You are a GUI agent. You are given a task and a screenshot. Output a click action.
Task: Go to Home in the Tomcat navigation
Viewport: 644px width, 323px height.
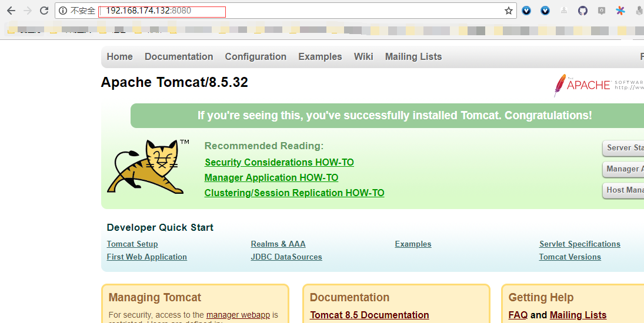pyautogui.click(x=119, y=56)
